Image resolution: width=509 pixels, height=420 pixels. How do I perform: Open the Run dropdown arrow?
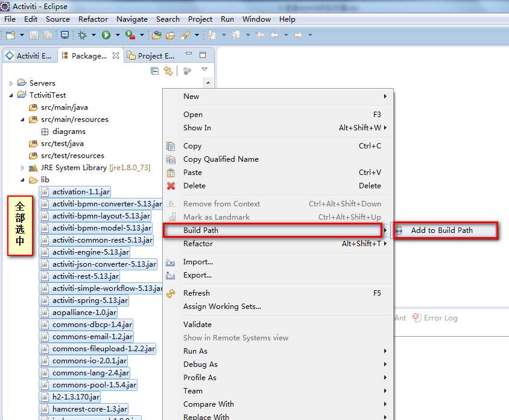(118, 35)
